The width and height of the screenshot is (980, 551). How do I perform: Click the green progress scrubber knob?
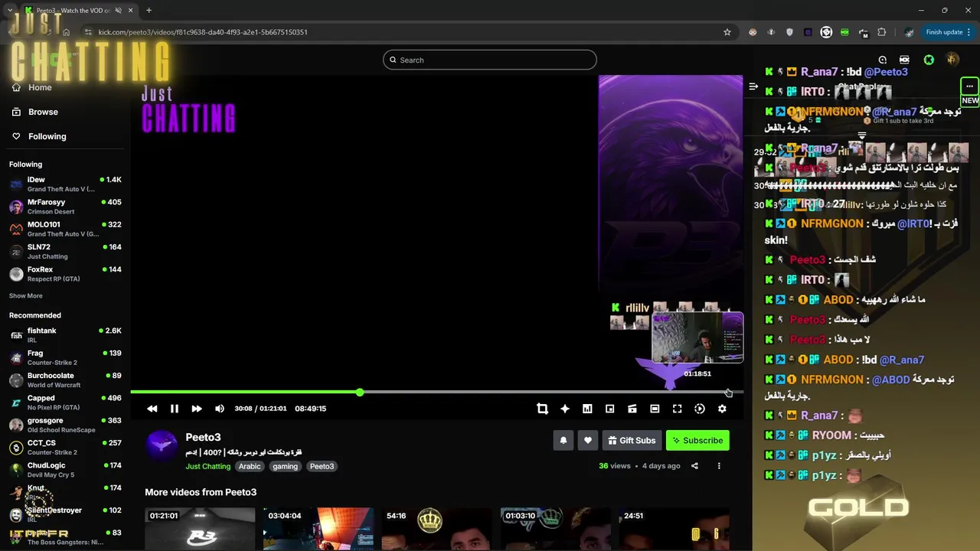(360, 392)
